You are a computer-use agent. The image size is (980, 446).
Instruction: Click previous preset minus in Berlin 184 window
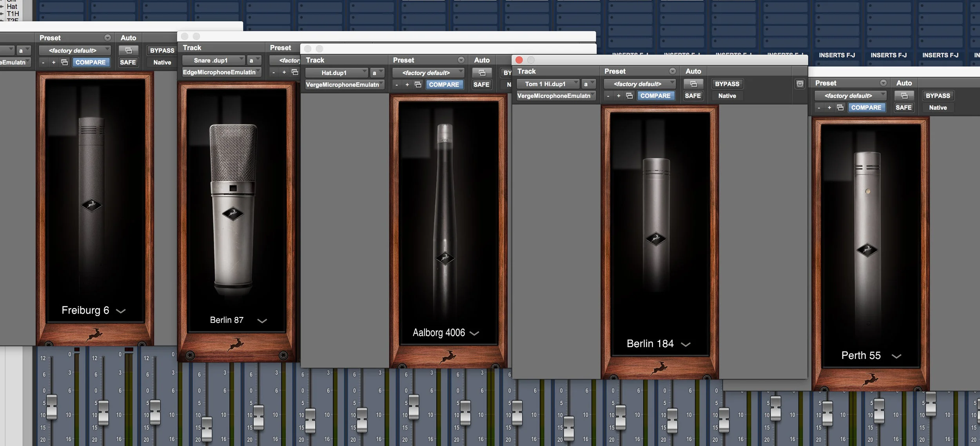click(x=608, y=96)
